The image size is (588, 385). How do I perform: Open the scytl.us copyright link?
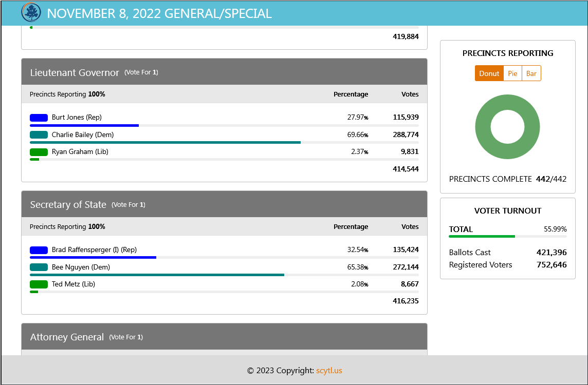pyautogui.click(x=329, y=371)
